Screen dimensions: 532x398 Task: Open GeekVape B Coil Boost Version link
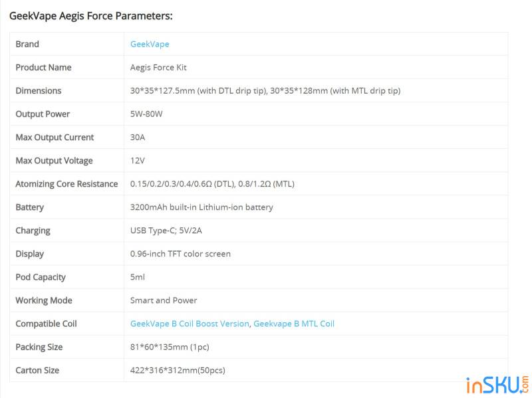click(190, 324)
